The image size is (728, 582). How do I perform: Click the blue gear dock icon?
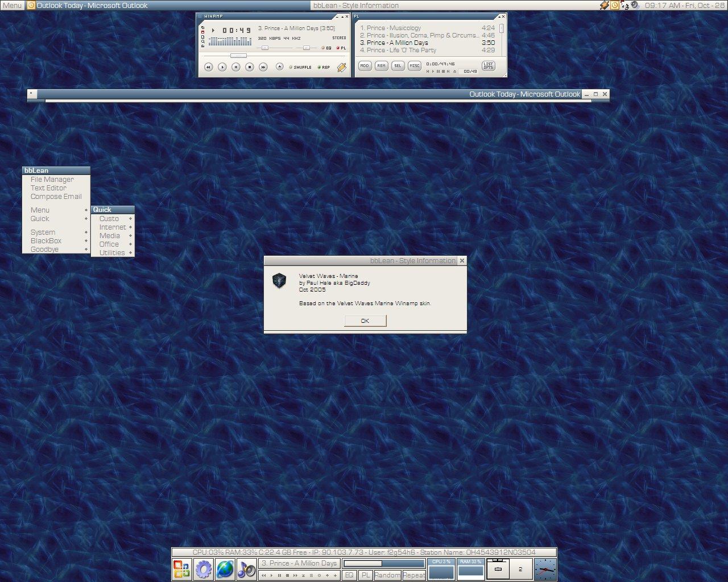tap(204, 569)
